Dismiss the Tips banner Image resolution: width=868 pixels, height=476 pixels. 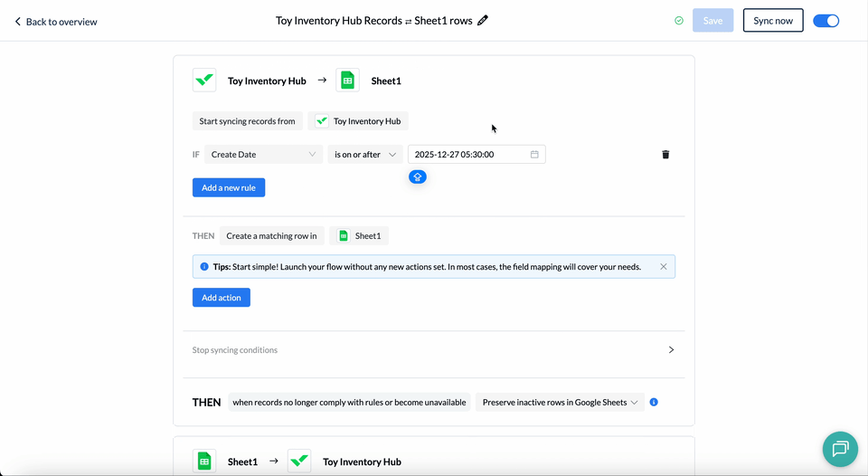663,267
